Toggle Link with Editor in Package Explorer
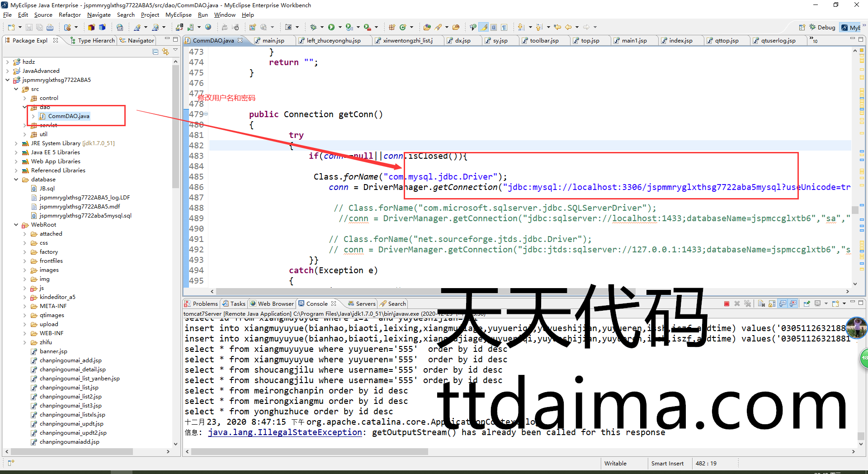This screenshot has width=868, height=474. point(165,52)
